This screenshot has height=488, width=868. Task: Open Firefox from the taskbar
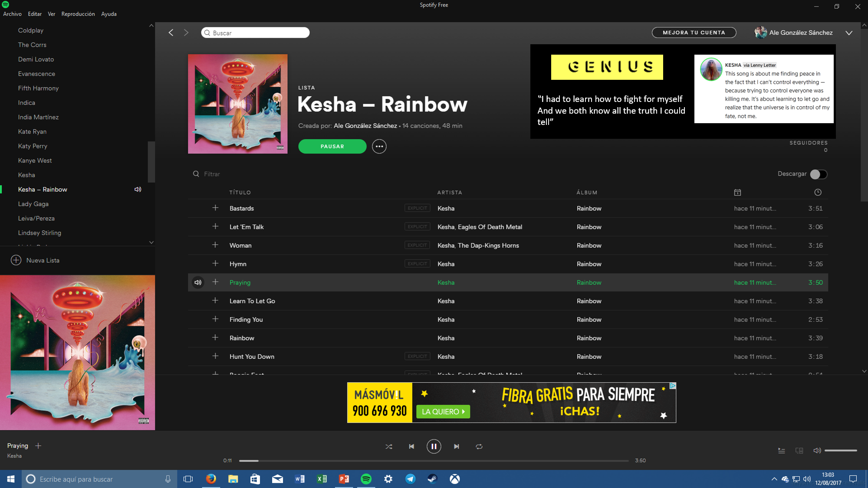(x=211, y=479)
